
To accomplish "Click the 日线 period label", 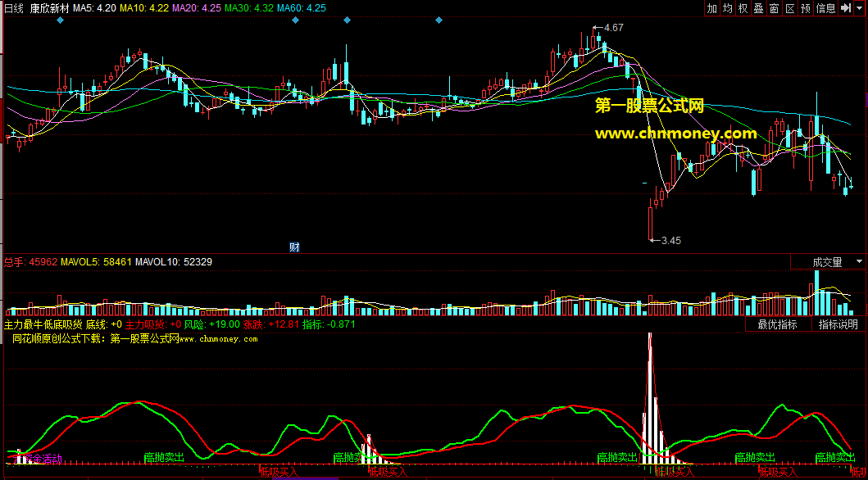I will tap(15, 8).
